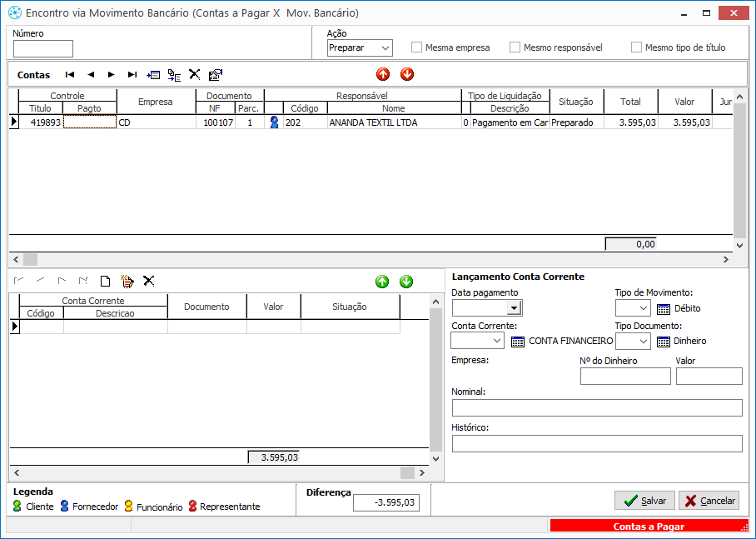Viewport: 756px width, 539px height.
Task: Click the greyed first-record icon in lower toolbar
Action: [x=19, y=281]
